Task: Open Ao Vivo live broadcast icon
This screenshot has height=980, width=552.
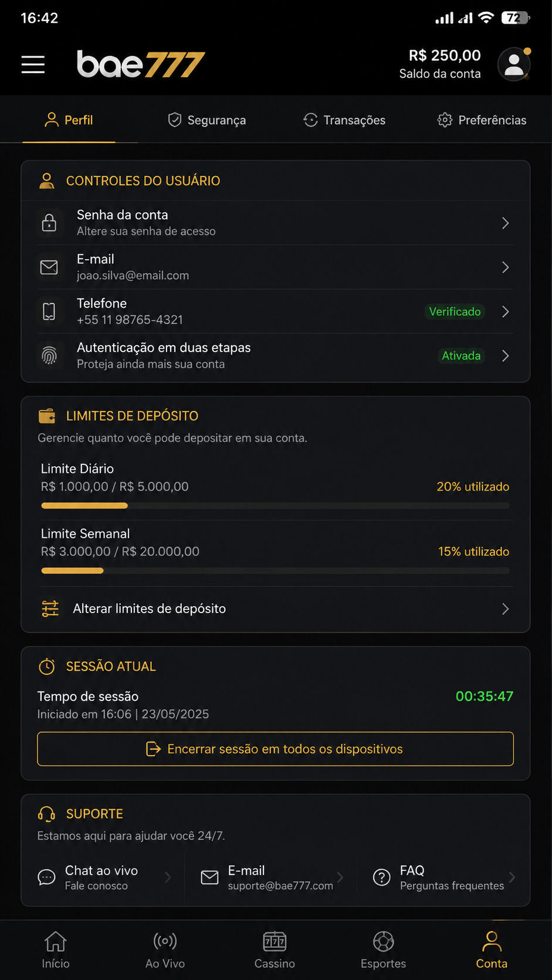Action: point(165,941)
